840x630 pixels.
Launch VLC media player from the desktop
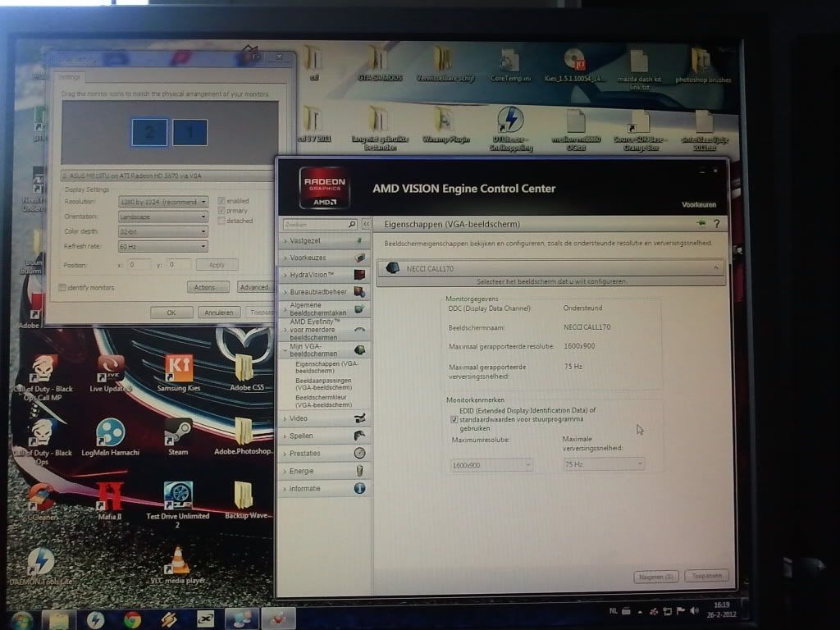[x=178, y=565]
